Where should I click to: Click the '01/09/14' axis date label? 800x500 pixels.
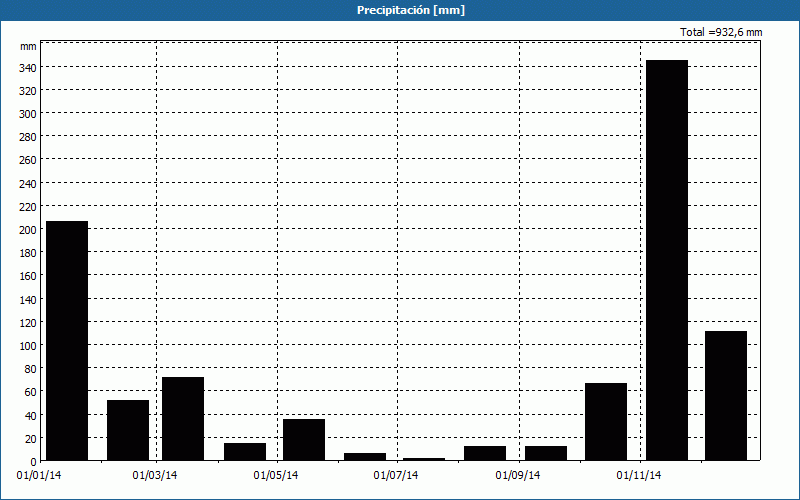click(518, 476)
